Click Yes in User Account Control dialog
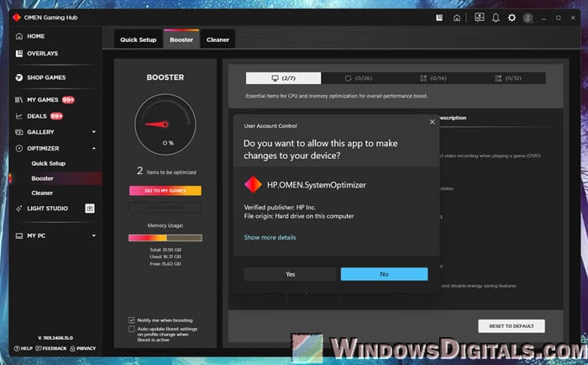This screenshot has height=365, width=588. (x=291, y=274)
